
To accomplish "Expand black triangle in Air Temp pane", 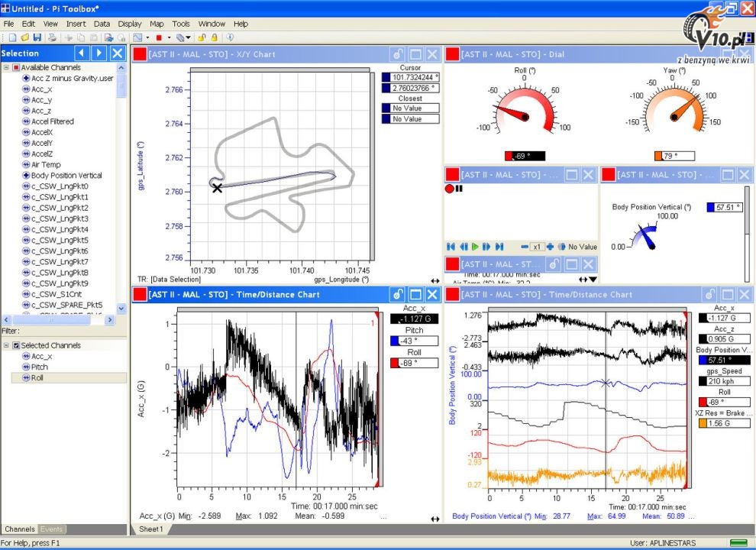I will (593, 280).
